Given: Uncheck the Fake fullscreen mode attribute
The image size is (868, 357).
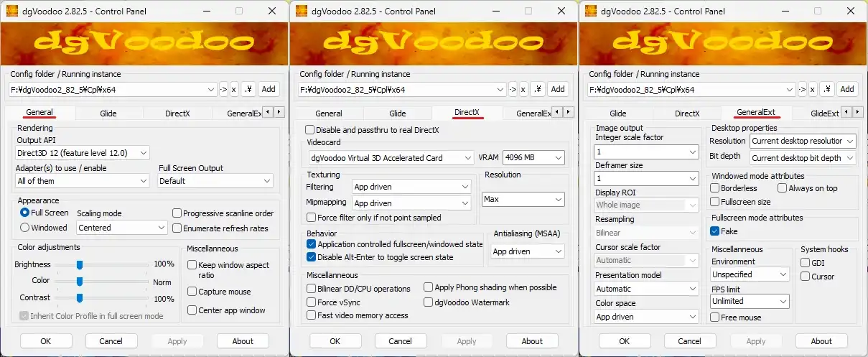Looking at the screenshot, I should click(715, 231).
